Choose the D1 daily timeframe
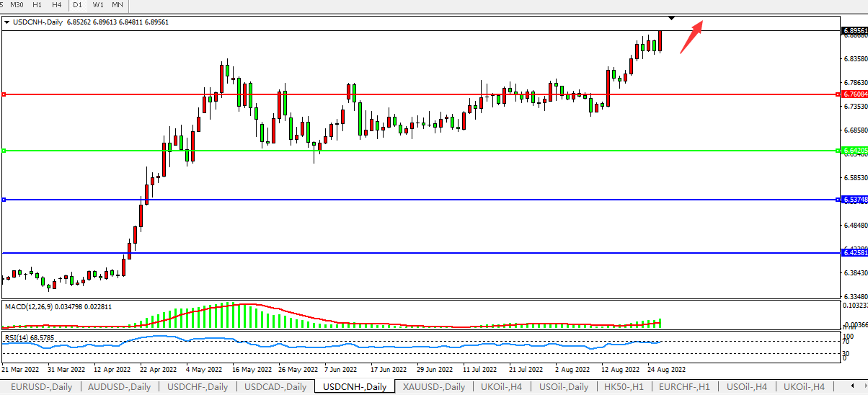 click(x=78, y=5)
